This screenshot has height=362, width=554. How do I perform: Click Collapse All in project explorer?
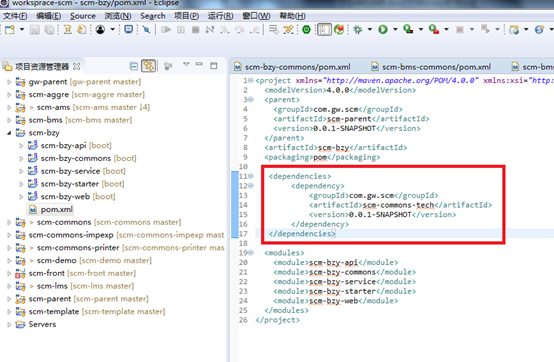click(134, 66)
